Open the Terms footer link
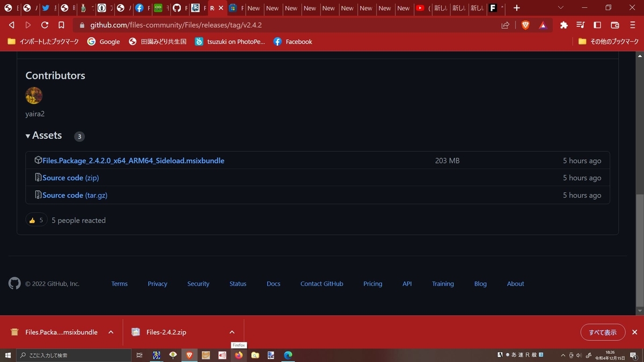644x362 pixels. 120,284
